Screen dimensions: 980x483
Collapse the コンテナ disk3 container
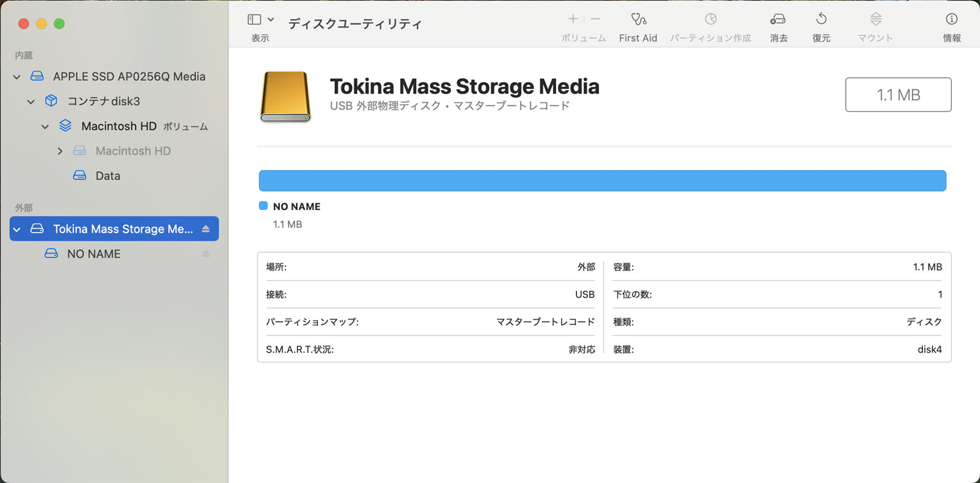pyautogui.click(x=31, y=102)
